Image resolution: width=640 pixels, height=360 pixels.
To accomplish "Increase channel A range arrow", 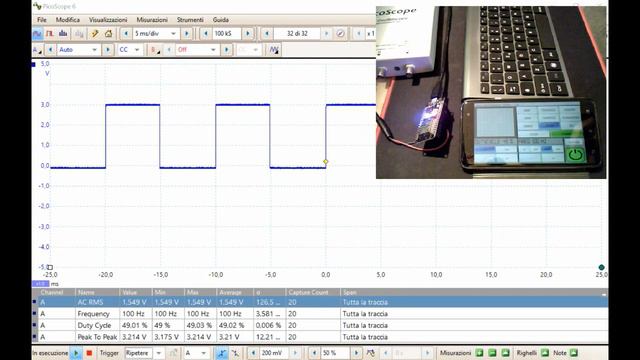I will coord(107,50).
